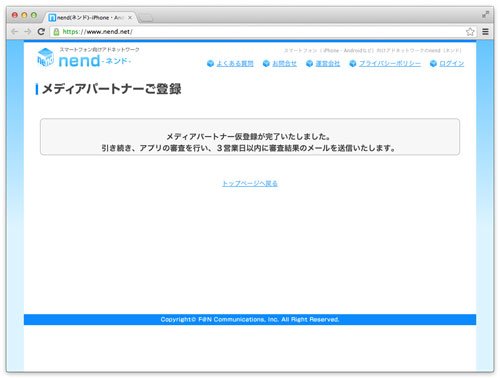Click the fullscreen arrows icon
The image size is (500, 378).
(x=485, y=14)
